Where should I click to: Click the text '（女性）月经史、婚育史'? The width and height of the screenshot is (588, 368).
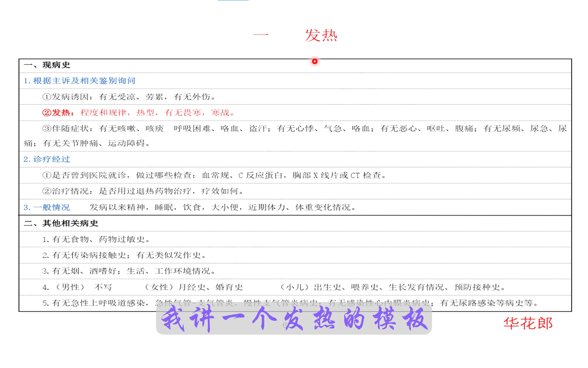click(x=193, y=287)
